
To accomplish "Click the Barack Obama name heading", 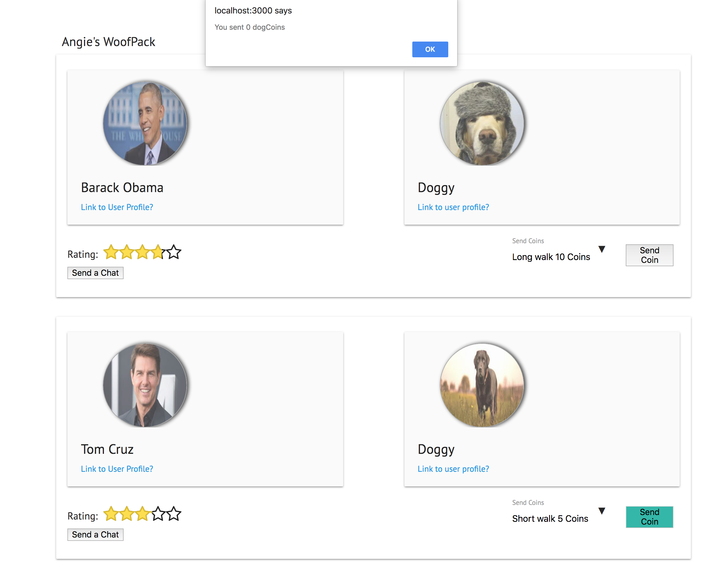I will [x=122, y=188].
